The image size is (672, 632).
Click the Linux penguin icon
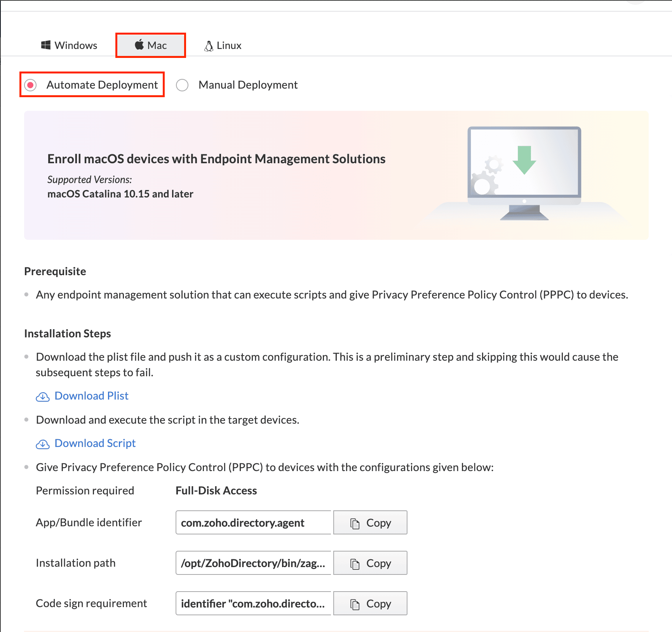coord(209,46)
